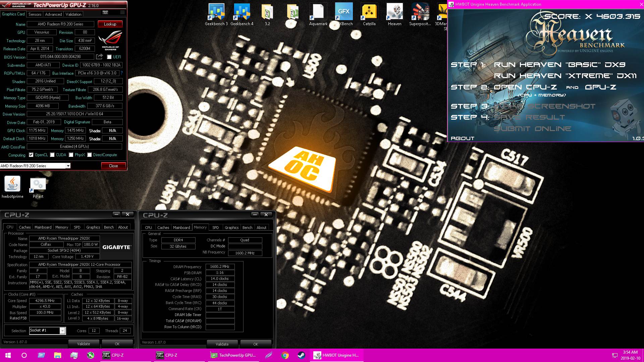Click About in Heaven benchmark app

462,138
